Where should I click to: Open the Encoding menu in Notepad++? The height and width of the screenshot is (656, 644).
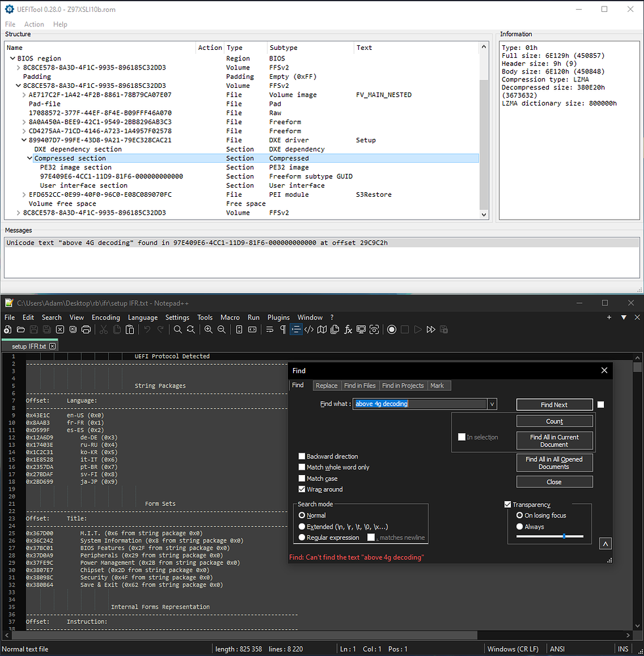point(106,318)
